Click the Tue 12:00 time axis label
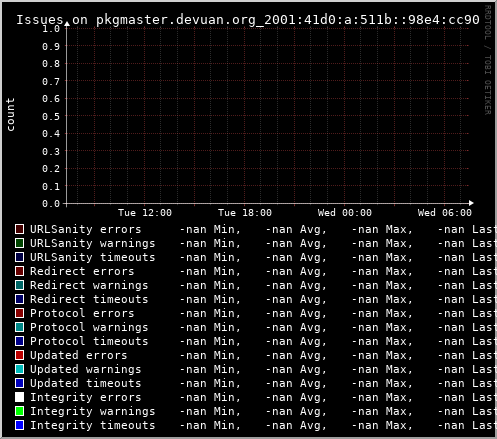Image resolution: width=497 pixels, height=439 pixels. [145, 213]
